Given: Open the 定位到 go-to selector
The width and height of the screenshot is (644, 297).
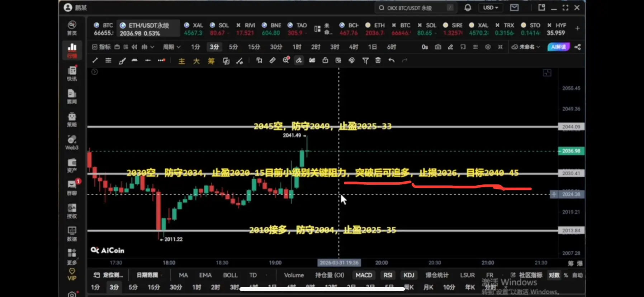Looking at the screenshot, I should coord(108,275).
